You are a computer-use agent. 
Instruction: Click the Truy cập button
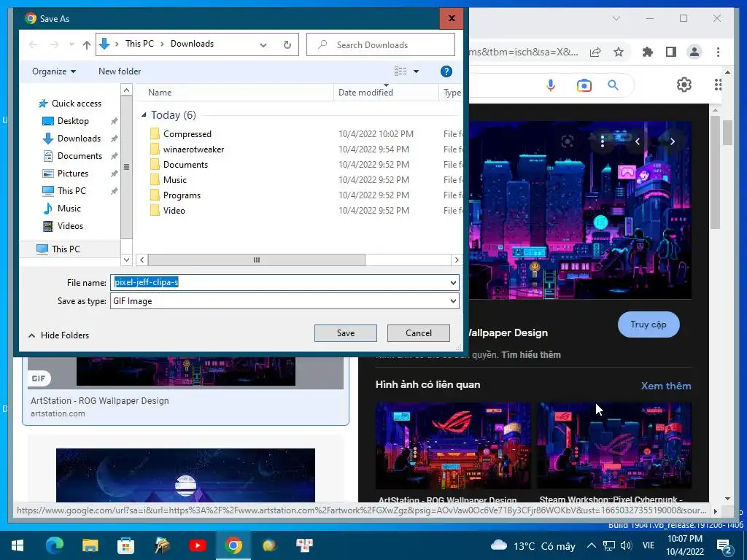[x=649, y=324]
